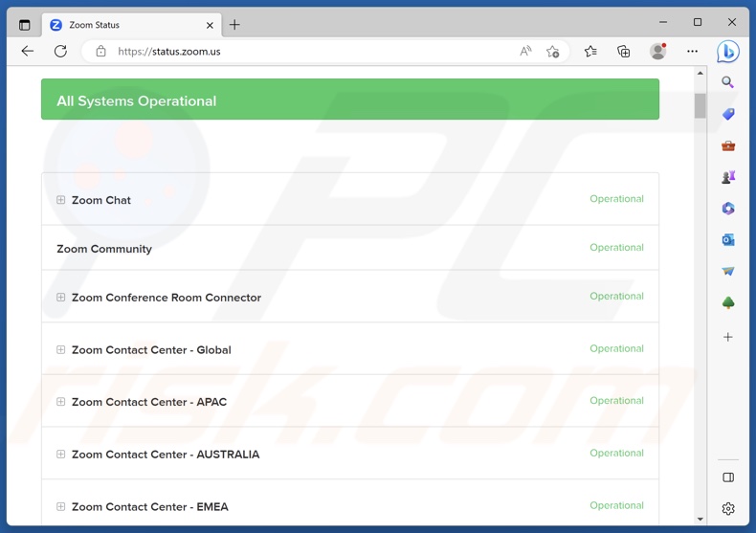Refresh the status page
Image resolution: width=756 pixels, height=533 pixels.
pos(60,51)
